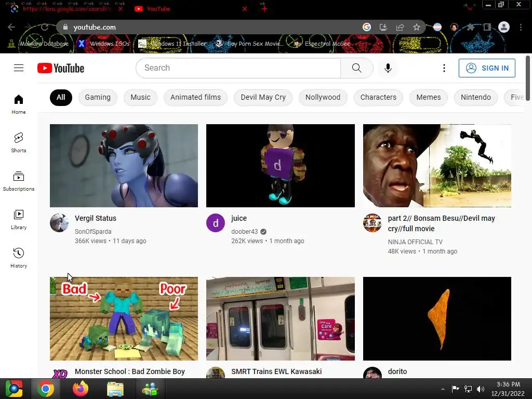Click the SIGN IN button
Image resolution: width=532 pixels, height=399 pixels.
click(x=487, y=68)
